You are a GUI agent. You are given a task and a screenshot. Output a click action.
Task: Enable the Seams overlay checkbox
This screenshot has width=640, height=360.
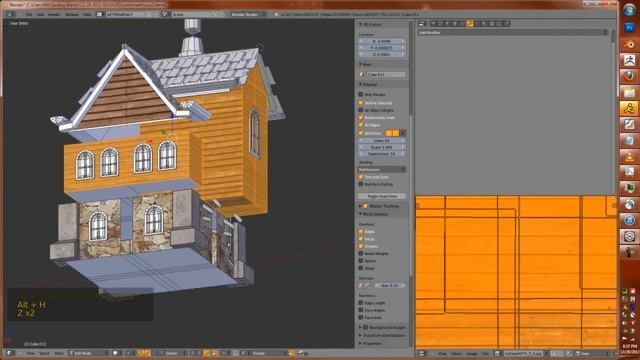tap(361, 261)
